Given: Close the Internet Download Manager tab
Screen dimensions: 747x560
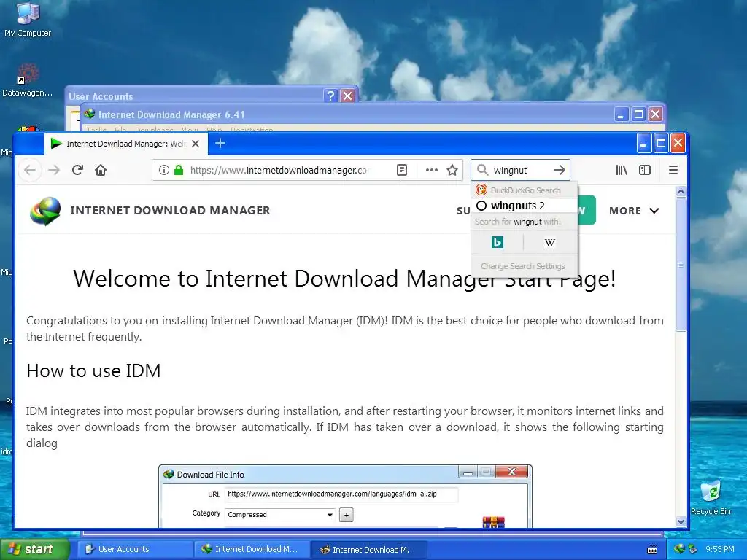Looking at the screenshot, I should pos(196,144).
